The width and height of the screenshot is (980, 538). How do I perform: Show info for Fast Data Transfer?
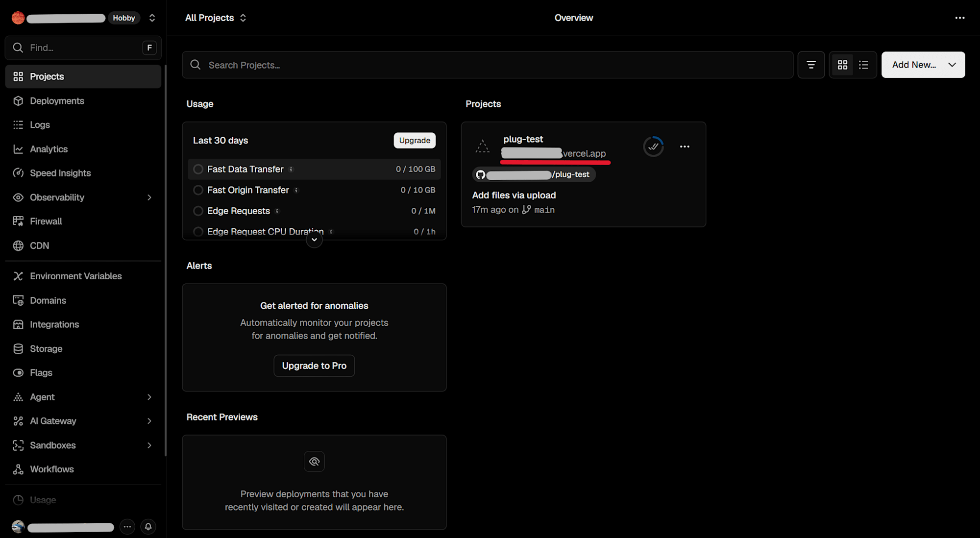(x=291, y=169)
